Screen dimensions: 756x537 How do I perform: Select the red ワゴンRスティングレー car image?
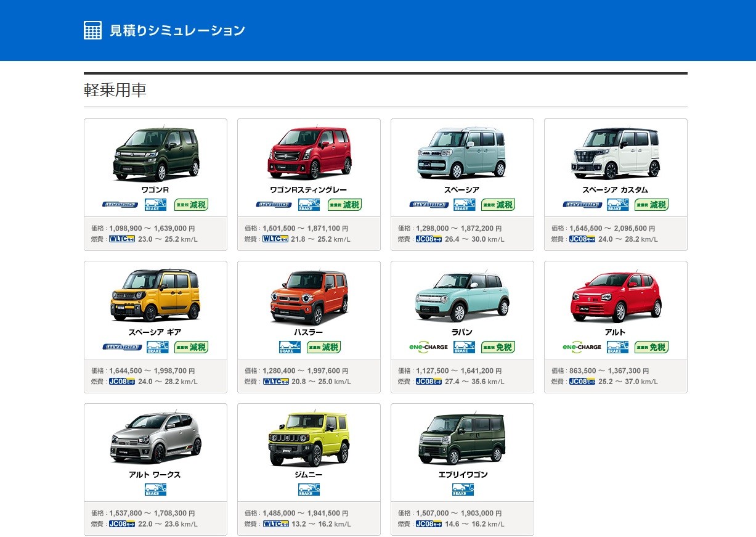309,154
